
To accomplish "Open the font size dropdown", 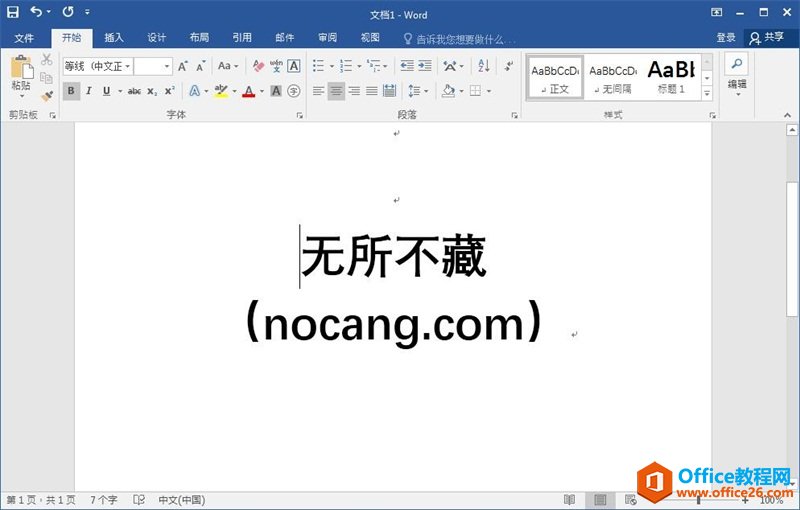I will 166,66.
